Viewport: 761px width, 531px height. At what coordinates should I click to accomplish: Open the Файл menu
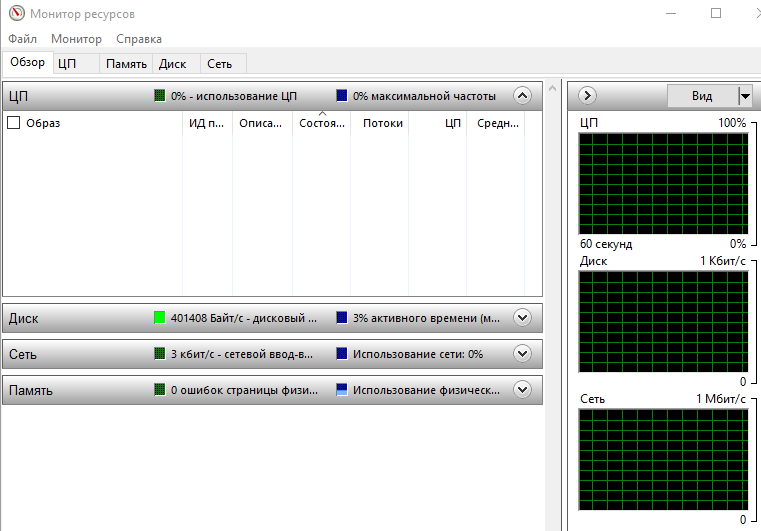tap(22, 39)
